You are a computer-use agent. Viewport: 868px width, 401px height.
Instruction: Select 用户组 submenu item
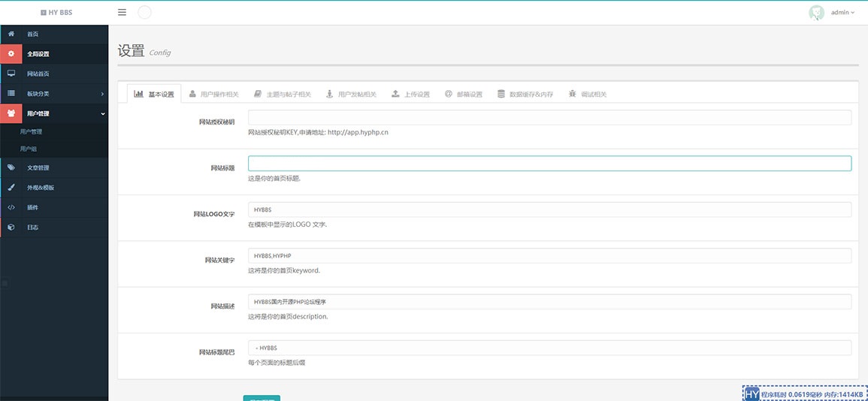(x=29, y=149)
